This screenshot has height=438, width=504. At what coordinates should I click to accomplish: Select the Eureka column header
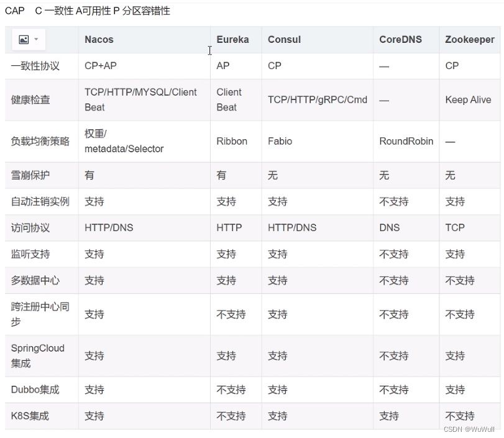coord(234,39)
